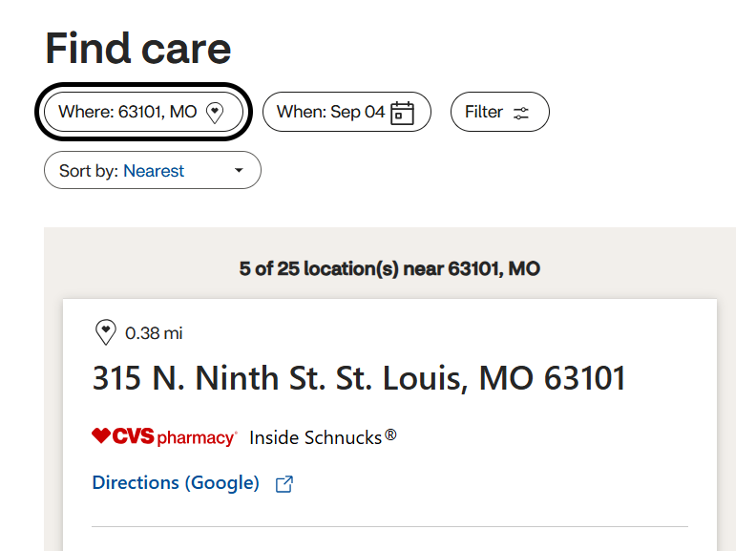Open the calendar icon beside Sep 04

pos(402,113)
